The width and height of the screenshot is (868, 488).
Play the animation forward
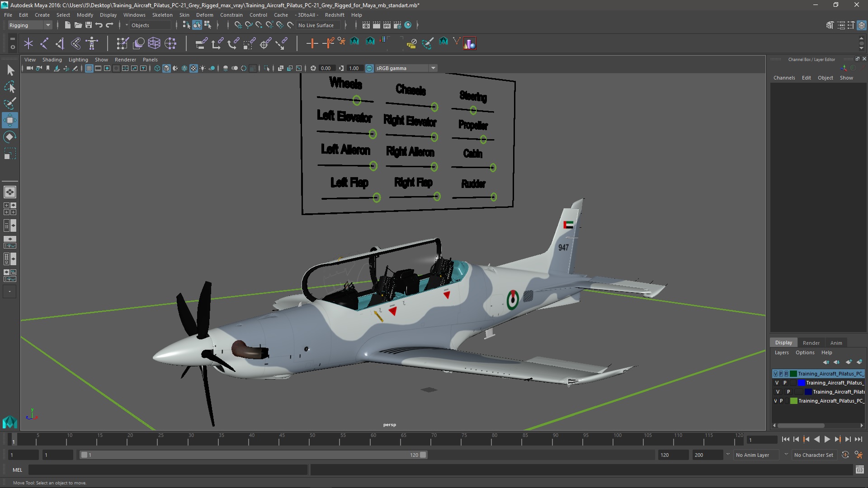coord(827,439)
